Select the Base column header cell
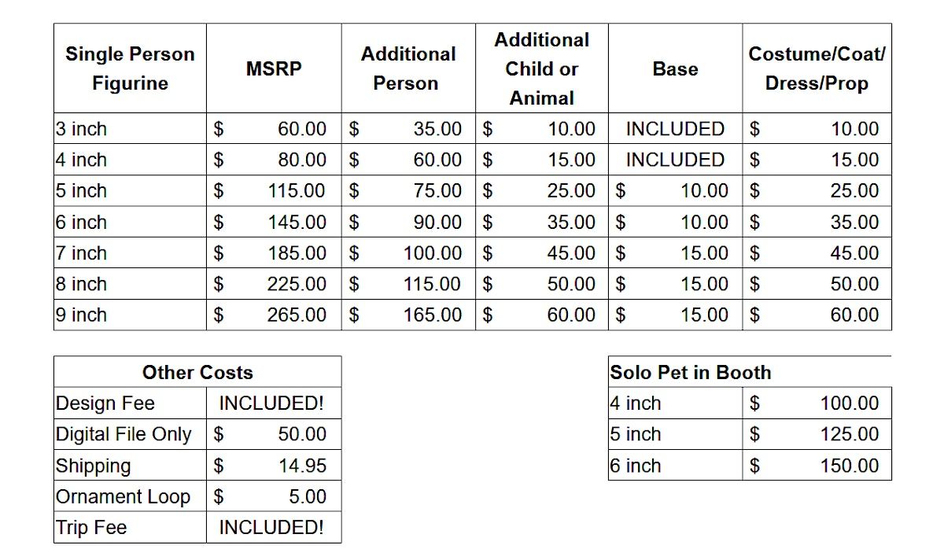This screenshot has width=944, height=560. click(675, 68)
